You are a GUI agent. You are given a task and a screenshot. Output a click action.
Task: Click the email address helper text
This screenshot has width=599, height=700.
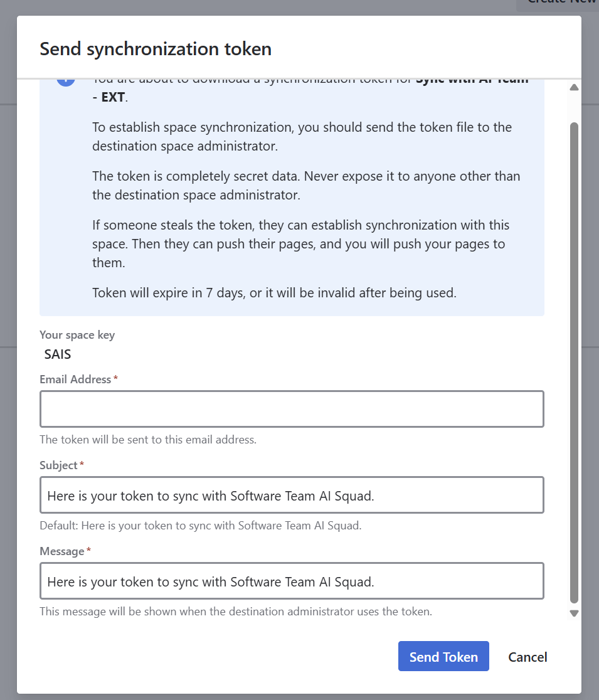[x=148, y=440]
